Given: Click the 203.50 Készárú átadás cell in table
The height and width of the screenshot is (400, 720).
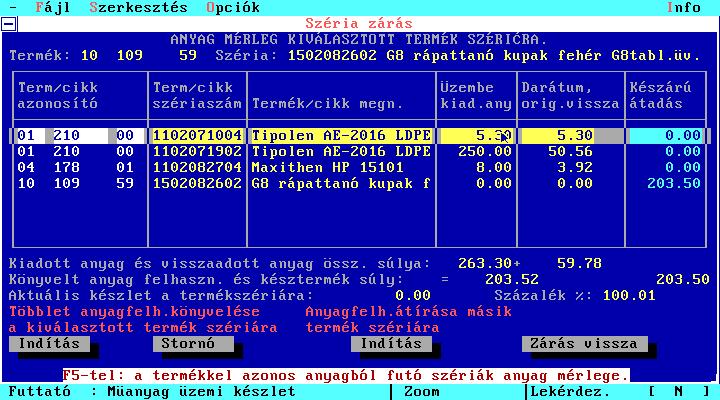Looking at the screenshot, I should tap(674, 184).
